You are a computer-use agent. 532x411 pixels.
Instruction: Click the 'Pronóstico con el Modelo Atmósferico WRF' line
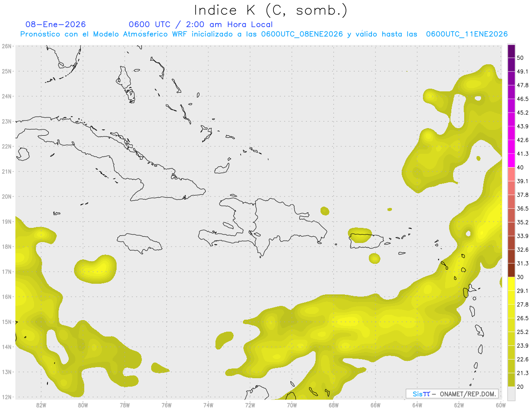pos(264,34)
